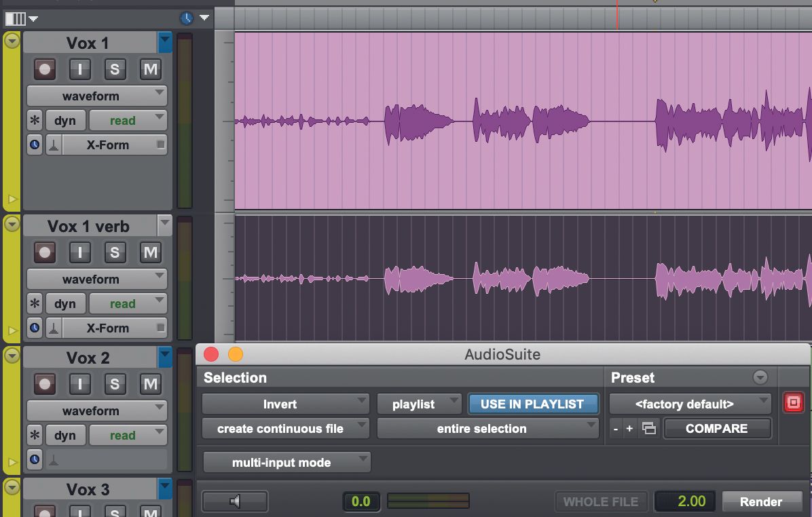Click the Render button
Image resolution: width=812 pixels, height=517 pixels.
coord(762,501)
